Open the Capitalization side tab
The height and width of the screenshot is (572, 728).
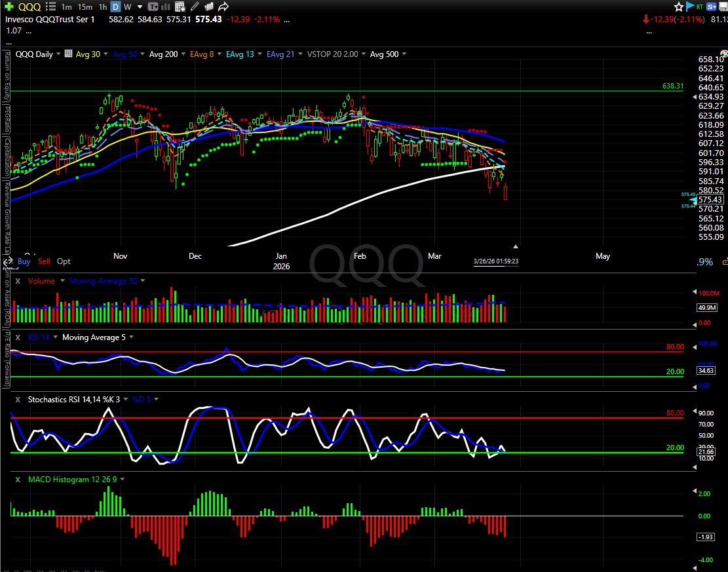(x=7, y=156)
